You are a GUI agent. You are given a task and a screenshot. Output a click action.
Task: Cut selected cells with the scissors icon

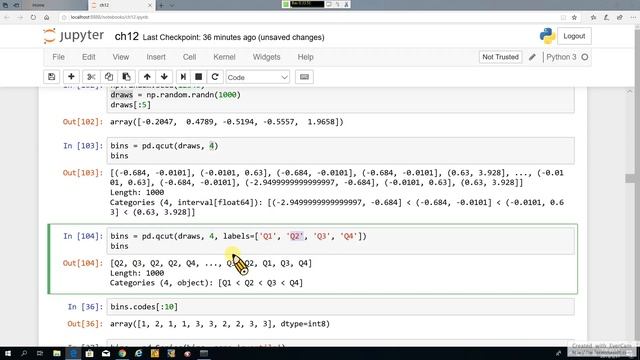91,77
